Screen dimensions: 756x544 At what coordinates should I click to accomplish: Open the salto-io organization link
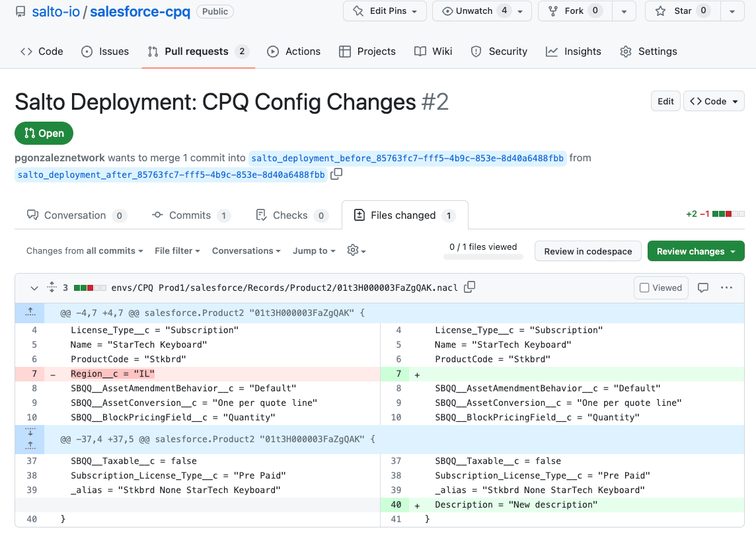[x=56, y=12]
